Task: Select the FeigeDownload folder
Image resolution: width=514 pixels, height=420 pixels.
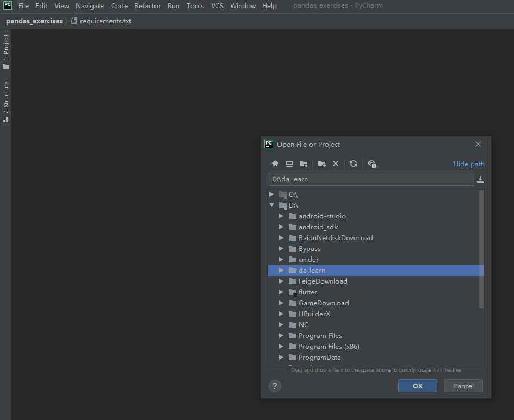Action: pyautogui.click(x=373, y=281)
